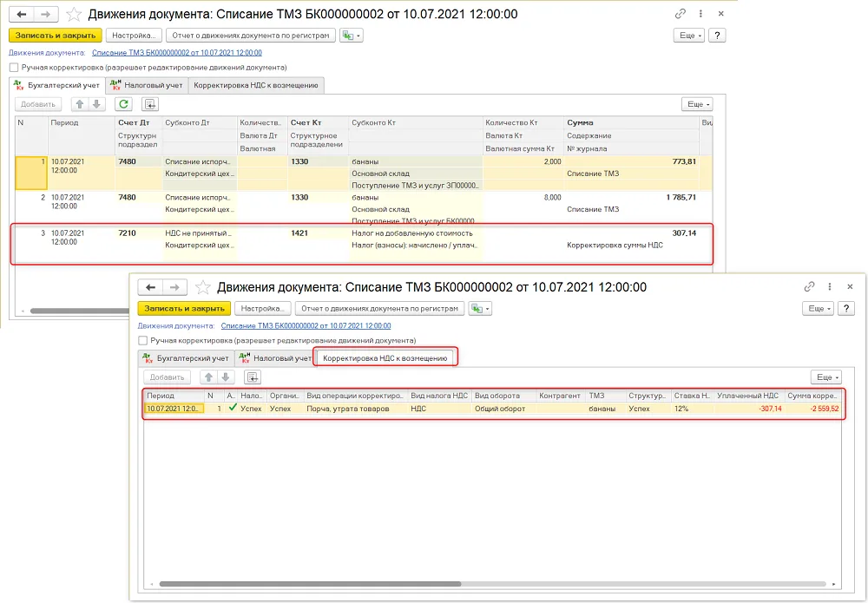Click the help ? button in the front window
Viewport: 868px width, 603px height.
(845, 308)
